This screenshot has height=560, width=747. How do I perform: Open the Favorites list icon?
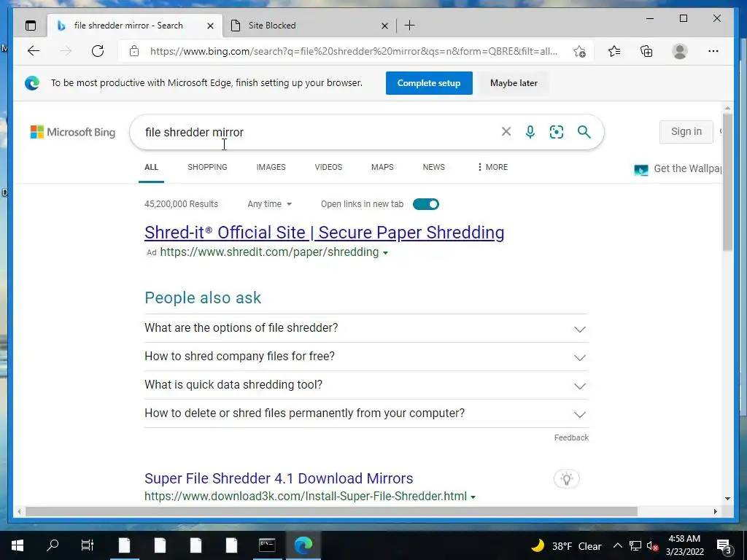[x=614, y=51]
